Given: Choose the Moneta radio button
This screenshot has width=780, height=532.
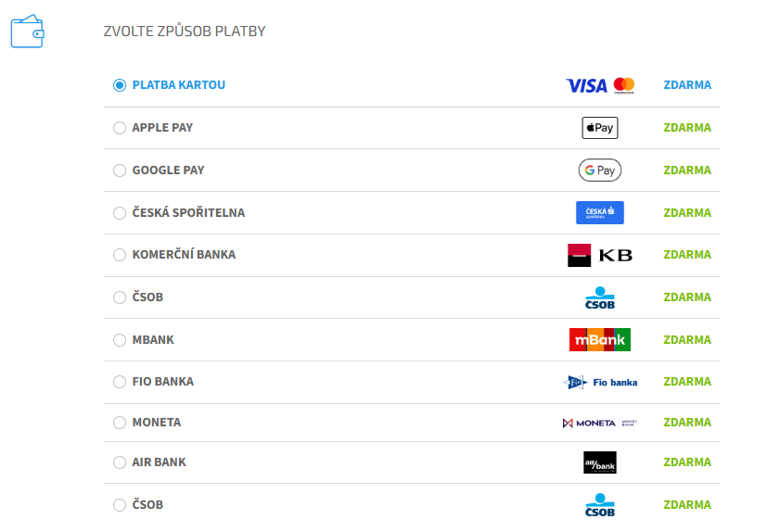Looking at the screenshot, I should click(x=120, y=423).
